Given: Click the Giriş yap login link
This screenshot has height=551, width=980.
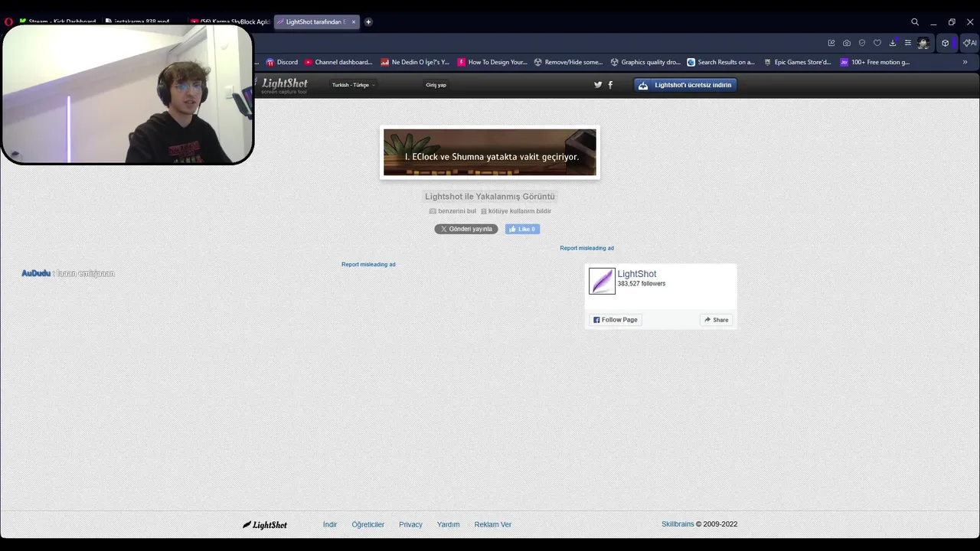Looking at the screenshot, I should 436,85.
